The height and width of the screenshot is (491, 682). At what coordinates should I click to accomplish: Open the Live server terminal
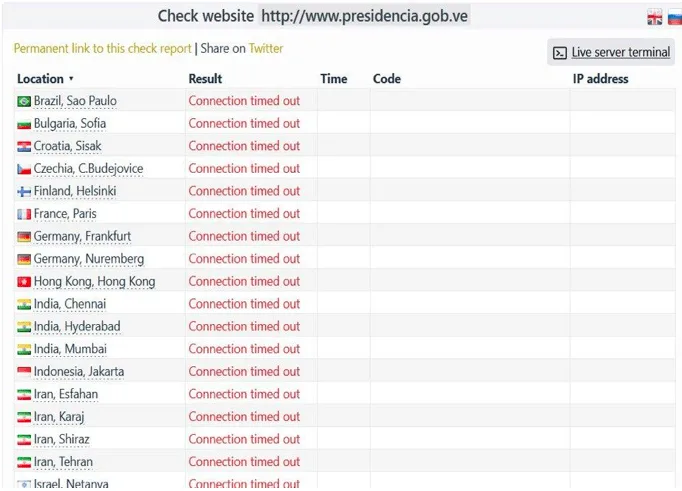tap(620, 52)
